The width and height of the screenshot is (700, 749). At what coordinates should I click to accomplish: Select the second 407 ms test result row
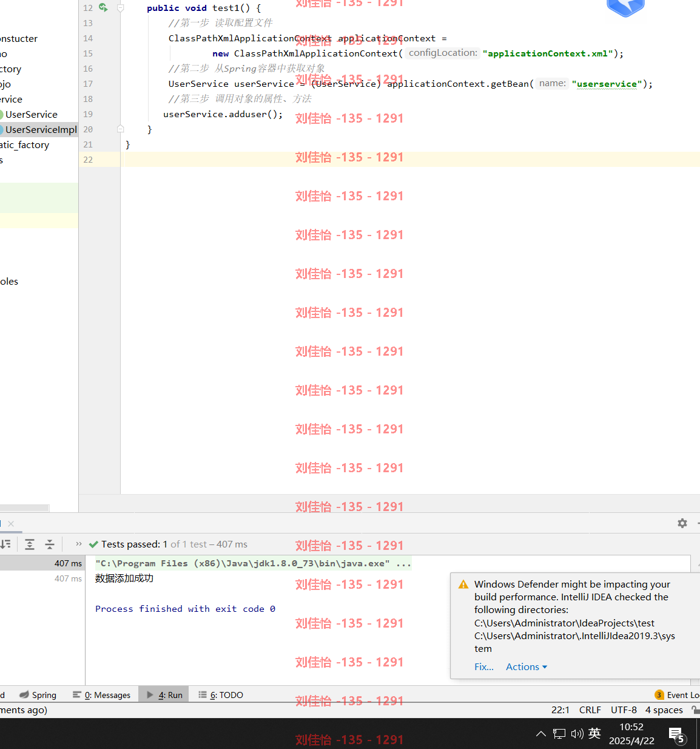click(42, 578)
